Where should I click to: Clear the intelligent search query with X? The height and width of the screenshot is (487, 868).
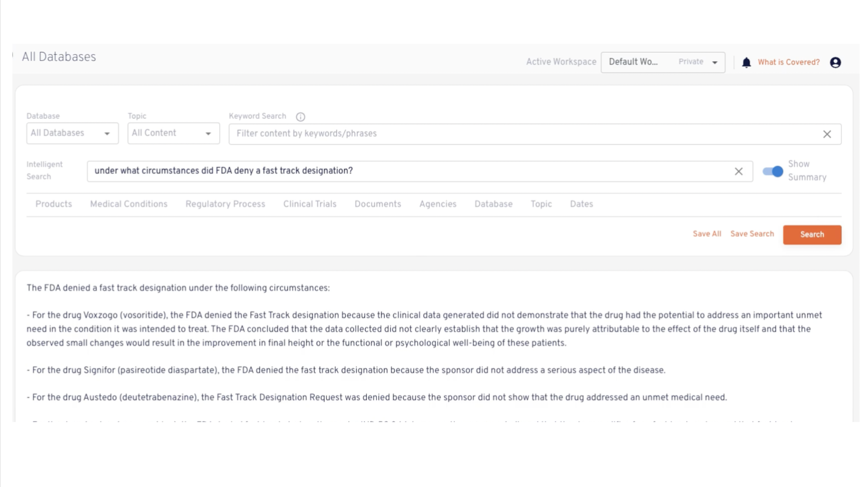[x=739, y=172]
